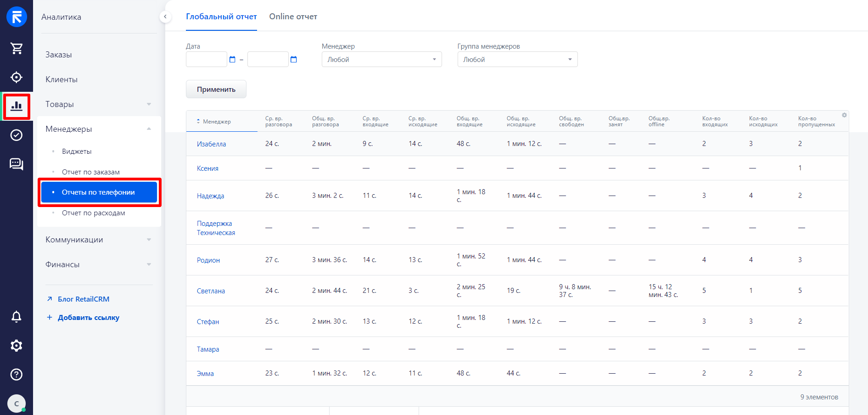Open the notifications bell icon
Viewport: 868px width, 415px height.
pyautogui.click(x=17, y=316)
